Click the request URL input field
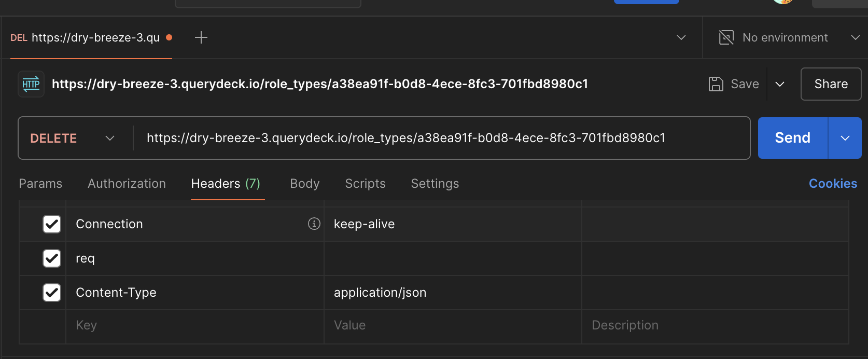 pos(441,138)
